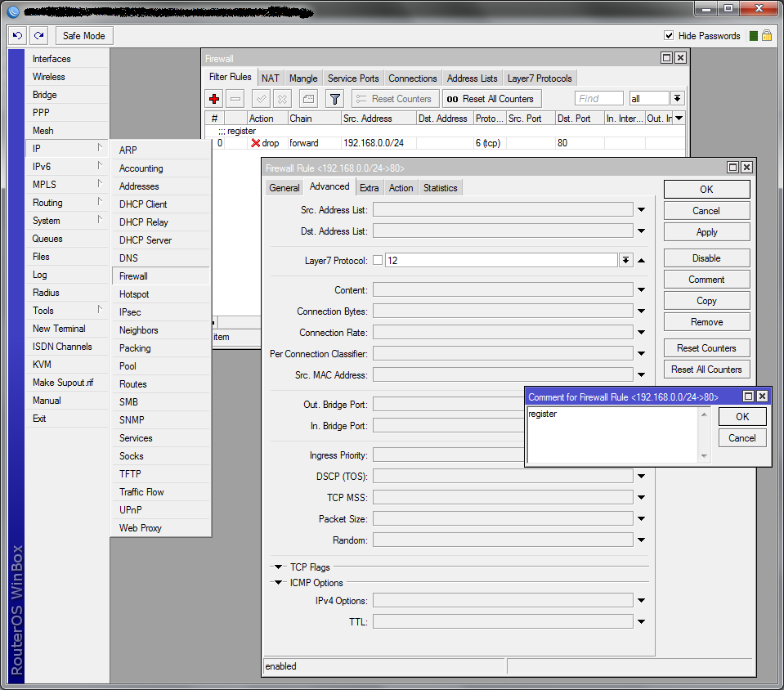
Task: Switch to the General tab in Firewall Rule
Action: pos(284,187)
